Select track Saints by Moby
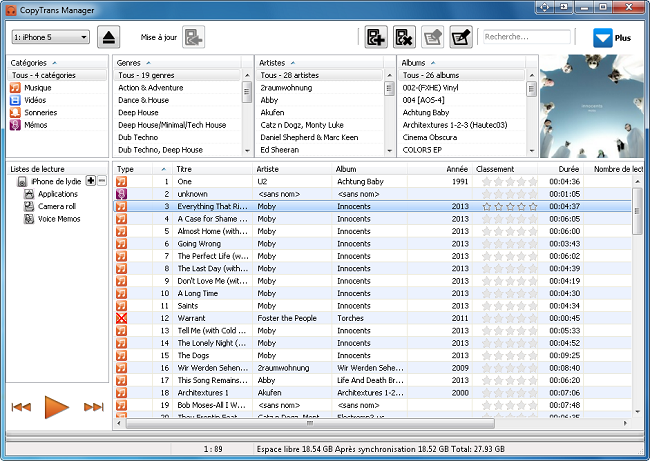 coord(372,306)
